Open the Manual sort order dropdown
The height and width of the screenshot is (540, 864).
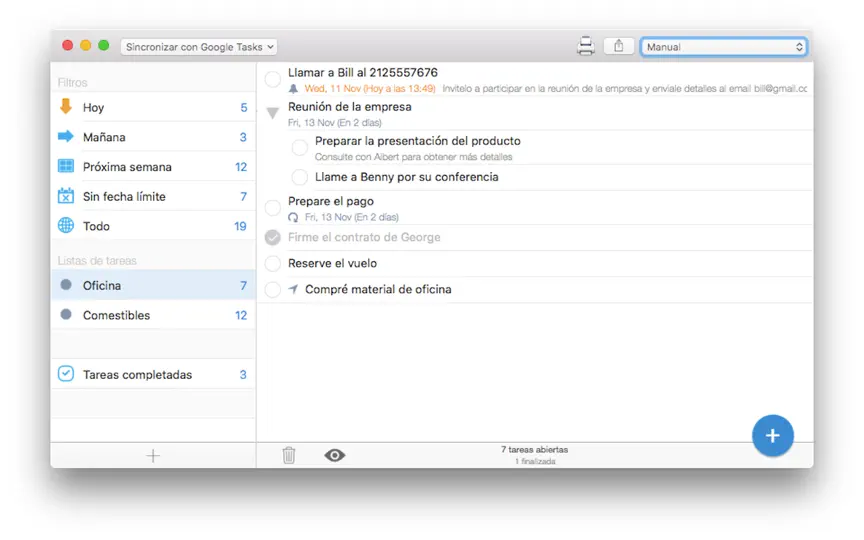(x=723, y=47)
